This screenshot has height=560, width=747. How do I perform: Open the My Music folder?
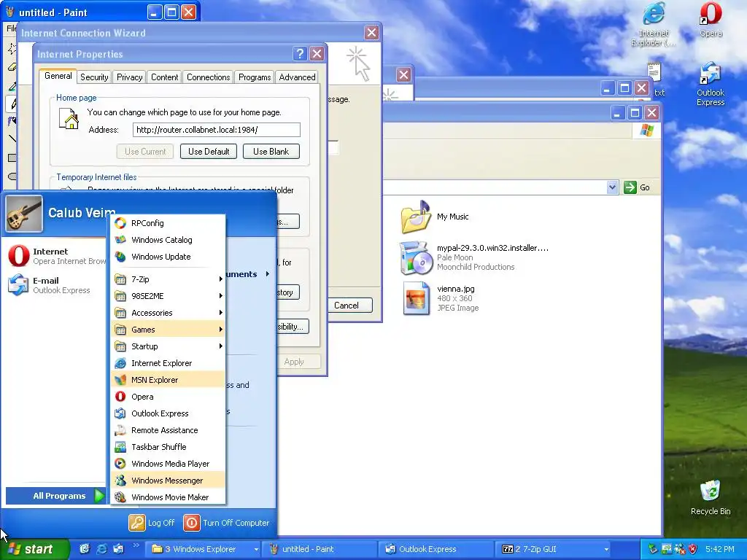435,217
